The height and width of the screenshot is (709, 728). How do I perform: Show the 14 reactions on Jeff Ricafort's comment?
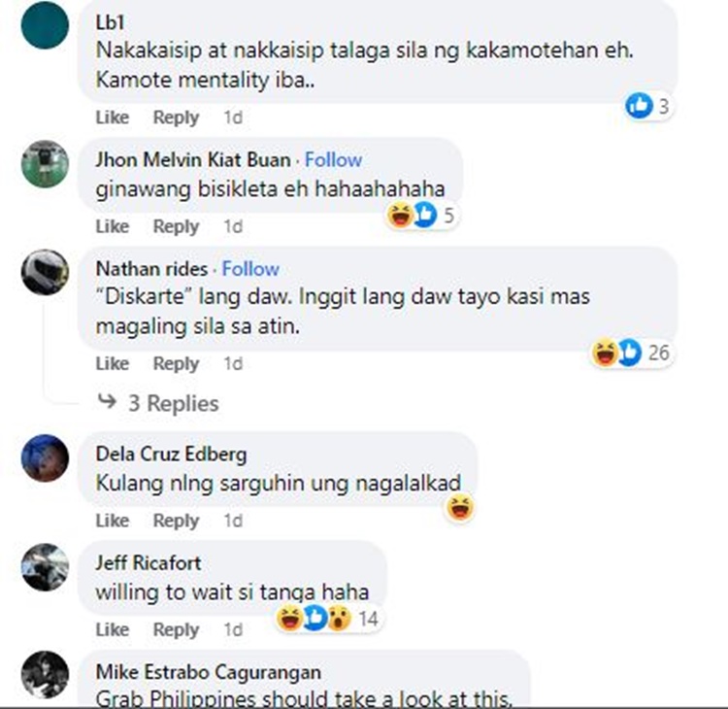(328, 619)
